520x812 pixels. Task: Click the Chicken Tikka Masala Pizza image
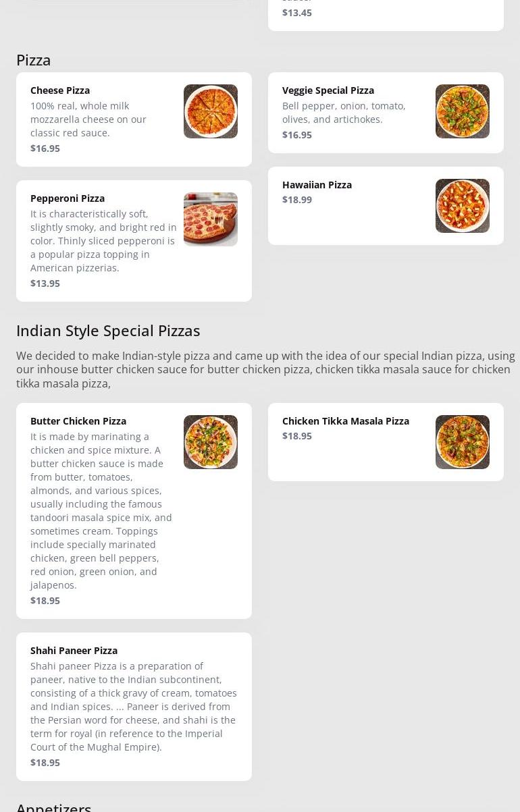point(462,442)
